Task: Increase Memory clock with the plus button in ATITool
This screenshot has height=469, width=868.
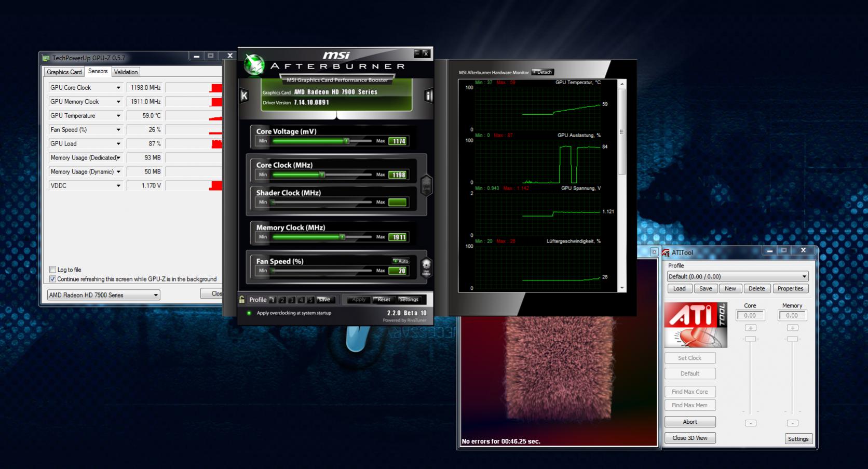Action: click(792, 328)
